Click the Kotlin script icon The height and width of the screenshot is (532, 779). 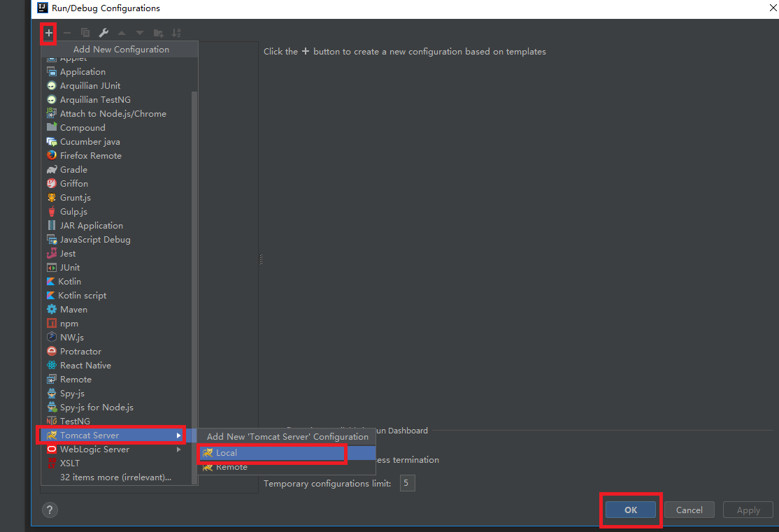tap(50, 295)
